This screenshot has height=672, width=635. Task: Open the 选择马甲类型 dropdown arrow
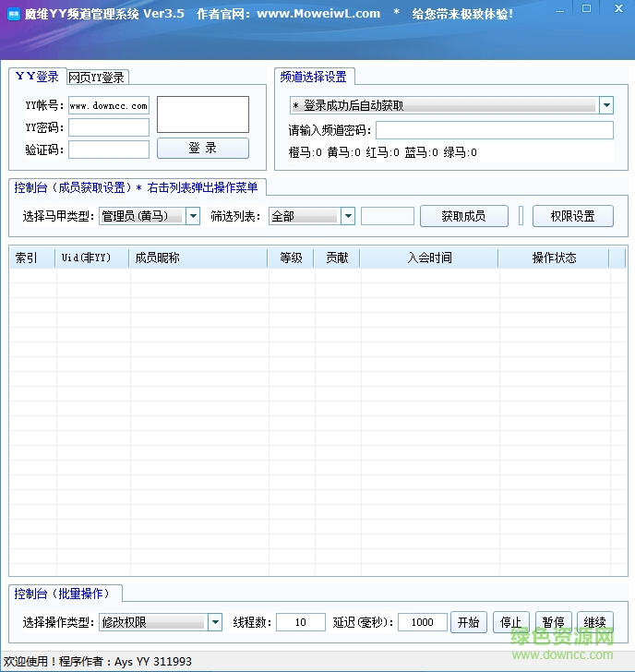193,216
